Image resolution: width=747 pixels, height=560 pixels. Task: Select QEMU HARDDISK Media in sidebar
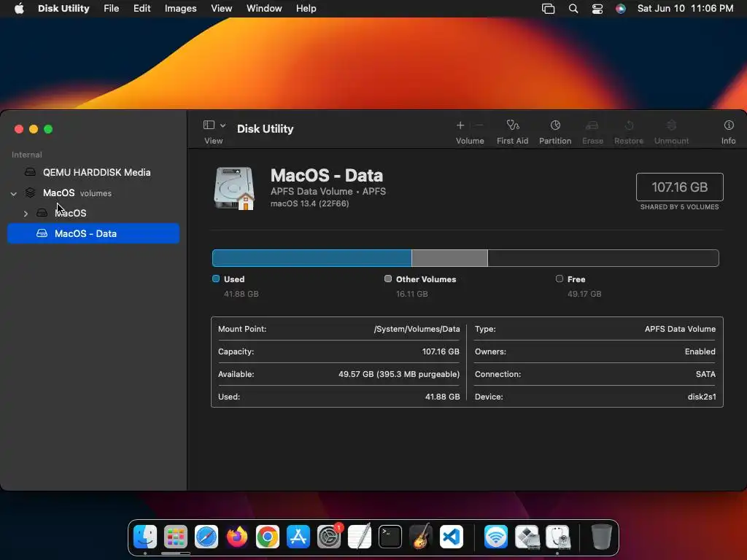(x=93, y=172)
